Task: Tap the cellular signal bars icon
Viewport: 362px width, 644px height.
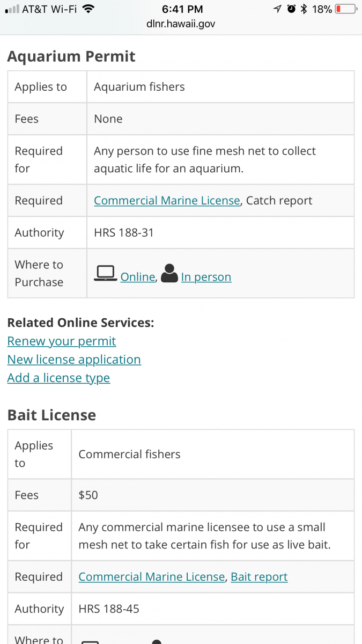Action: tap(12, 10)
